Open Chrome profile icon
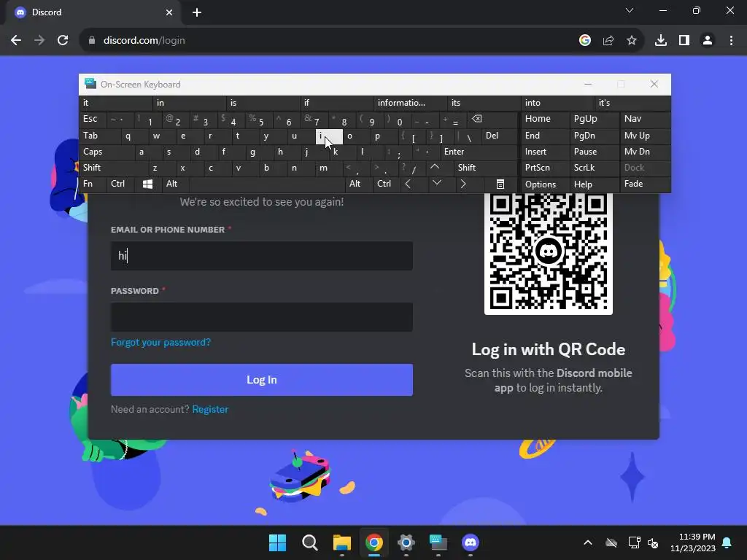747x560 pixels. (708, 41)
